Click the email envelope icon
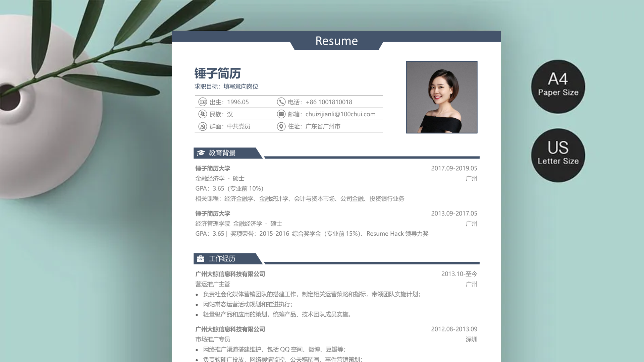The width and height of the screenshot is (644, 362). (281, 114)
